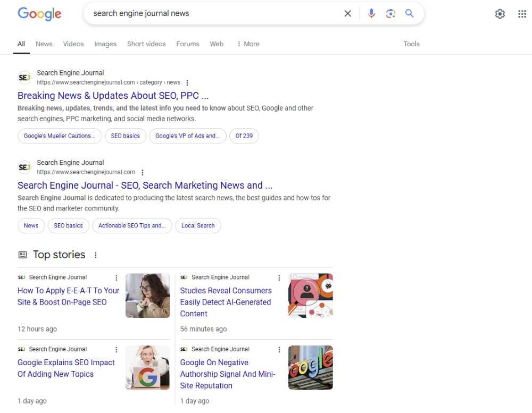The image size is (532, 413).
Task: Click the News sitelink chip
Action: [x=31, y=226]
